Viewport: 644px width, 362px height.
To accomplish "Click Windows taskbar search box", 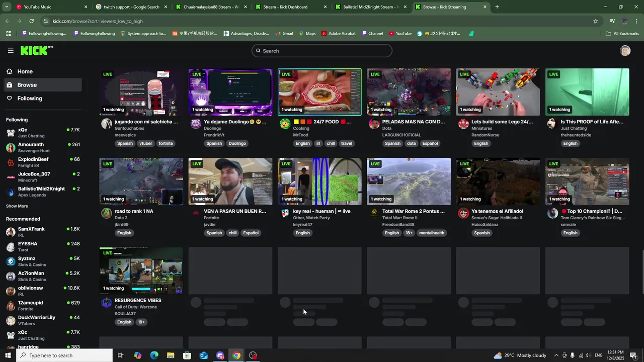I will point(64,355).
